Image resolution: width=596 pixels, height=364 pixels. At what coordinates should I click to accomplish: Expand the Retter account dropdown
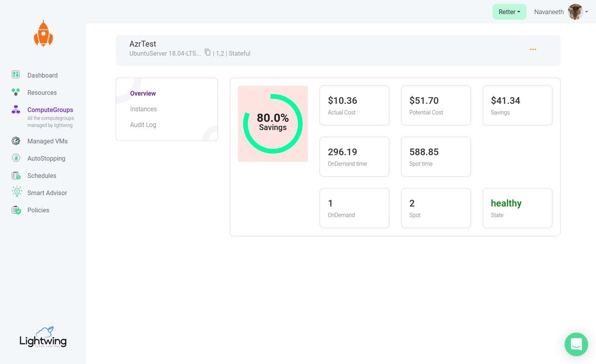509,12
